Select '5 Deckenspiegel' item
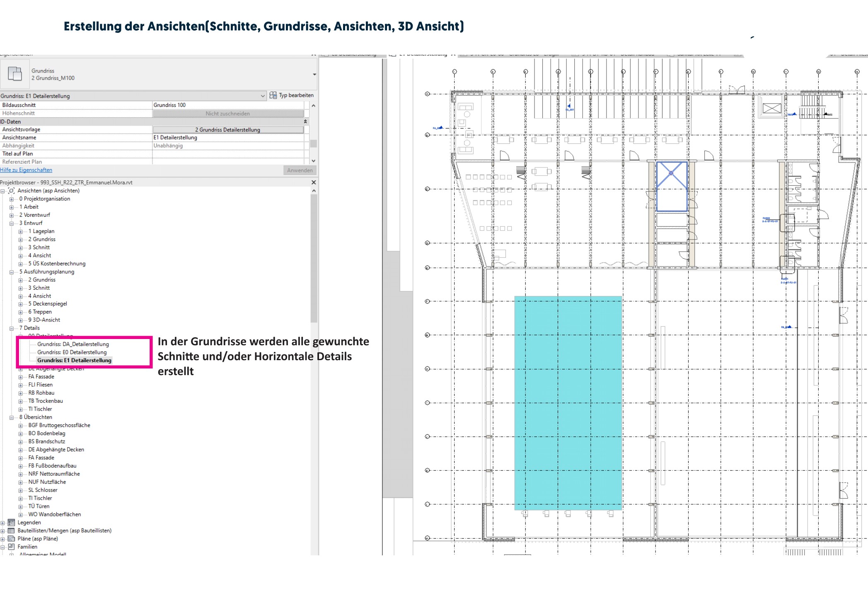The width and height of the screenshot is (868, 603). (x=48, y=304)
